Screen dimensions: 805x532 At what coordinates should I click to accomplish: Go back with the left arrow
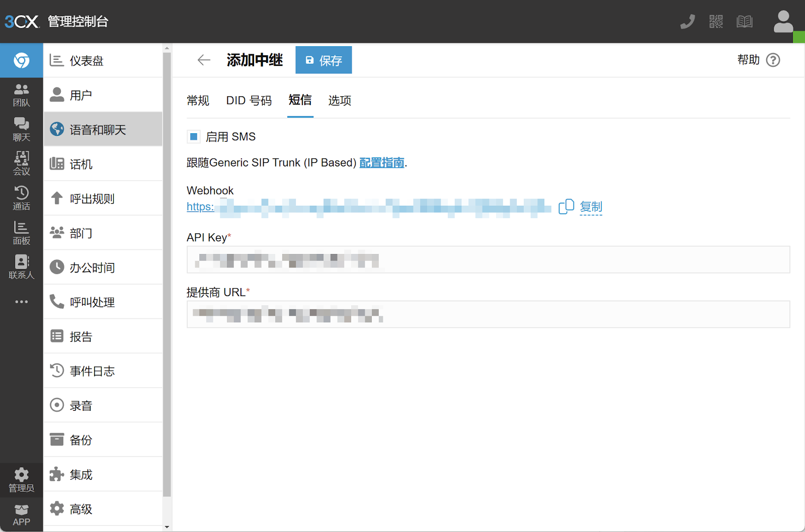tap(204, 60)
